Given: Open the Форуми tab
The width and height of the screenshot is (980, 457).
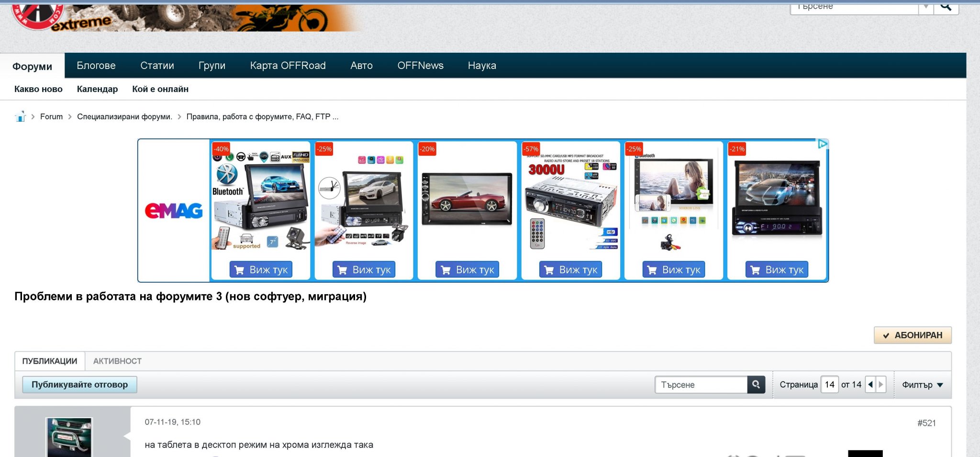Looking at the screenshot, I should click(x=32, y=66).
